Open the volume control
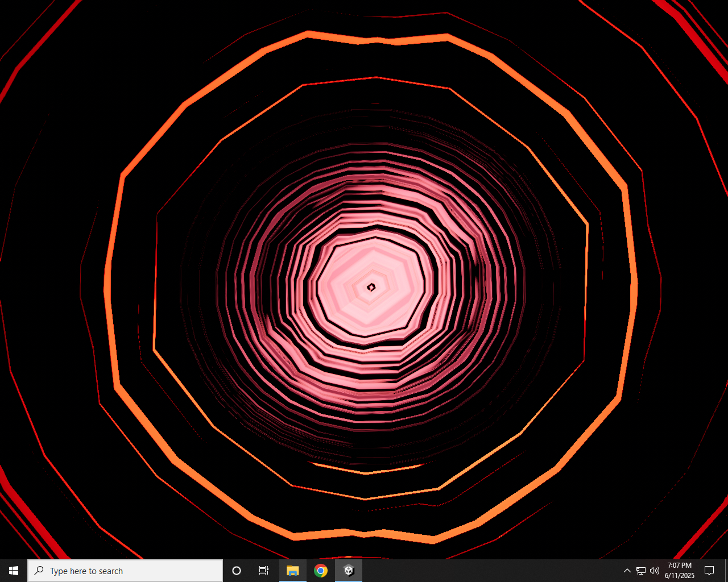The width and height of the screenshot is (728, 582). point(655,571)
